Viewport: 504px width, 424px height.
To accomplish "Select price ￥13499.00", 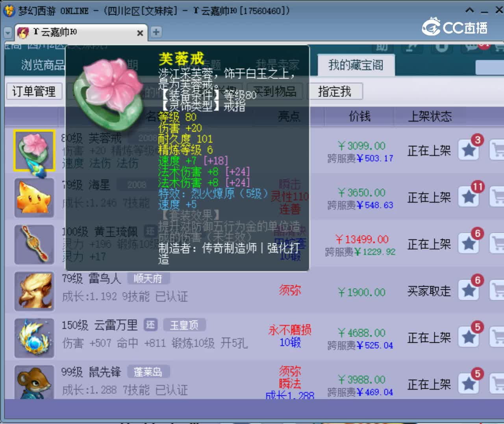I will tap(362, 239).
